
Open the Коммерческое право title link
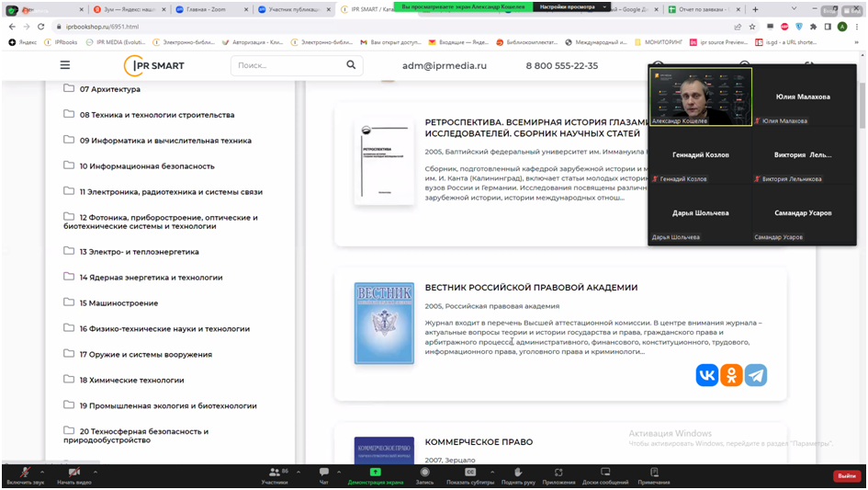[479, 442]
